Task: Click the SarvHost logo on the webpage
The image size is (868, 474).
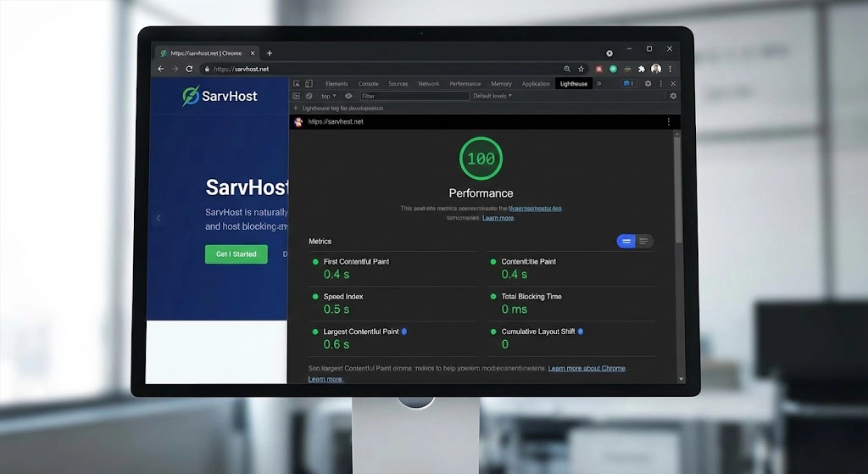Action: 220,96
